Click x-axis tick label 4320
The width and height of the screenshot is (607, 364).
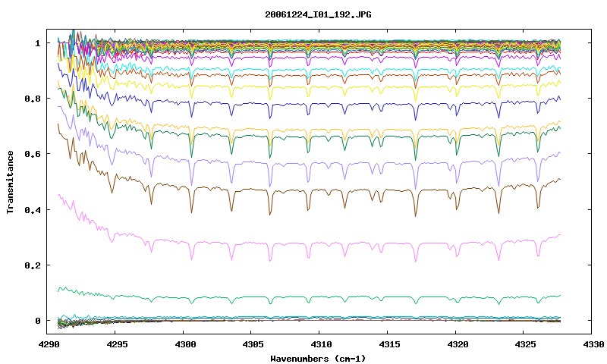458,344
